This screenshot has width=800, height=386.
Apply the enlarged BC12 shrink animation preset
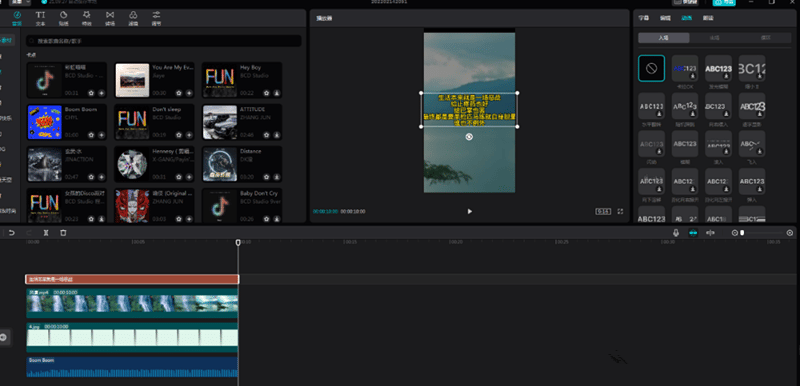pos(752,68)
